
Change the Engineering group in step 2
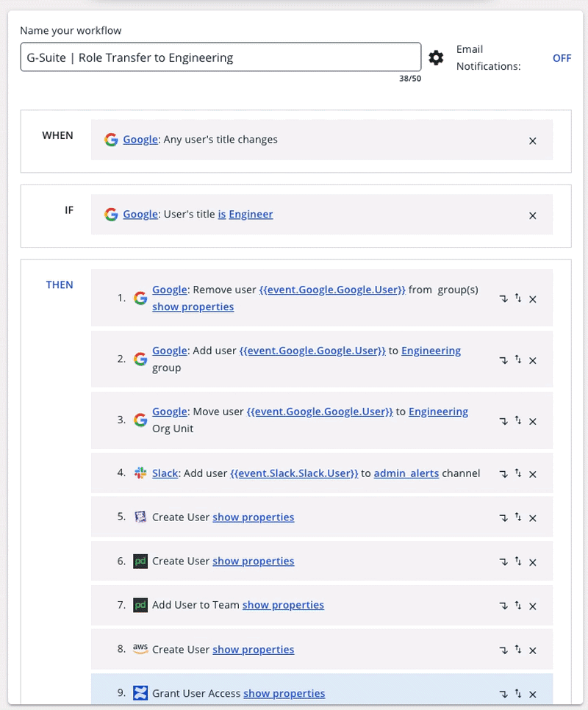431,351
